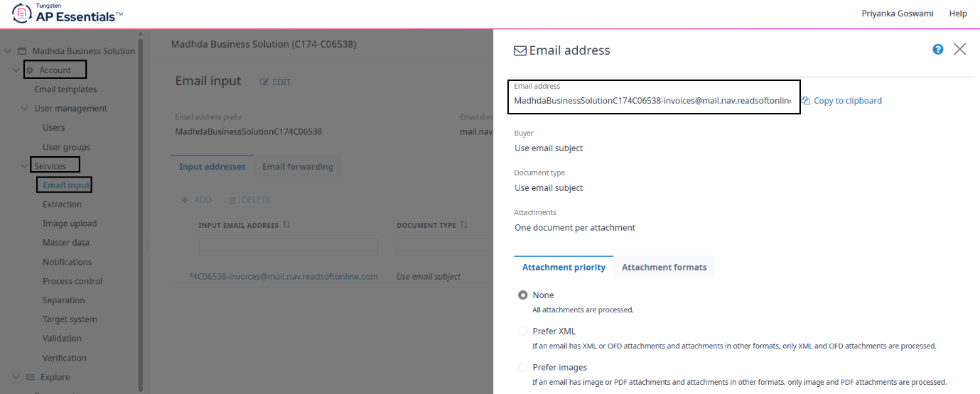This screenshot has height=394, width=980.
Task: Select the Prefer XML radio button
Action: [x=523, y=332]
